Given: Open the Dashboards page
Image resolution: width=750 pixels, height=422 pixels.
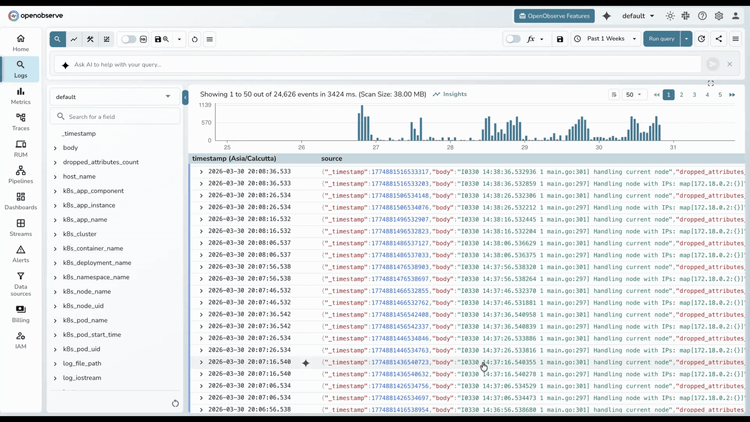Looking at the screenshot, I should (x=20, y=201).
